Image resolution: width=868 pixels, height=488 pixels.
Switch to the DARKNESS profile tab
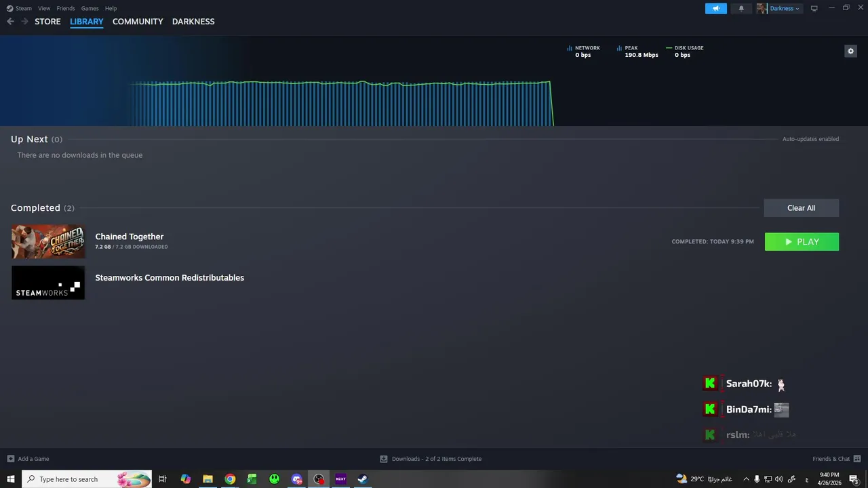(193, 22)
